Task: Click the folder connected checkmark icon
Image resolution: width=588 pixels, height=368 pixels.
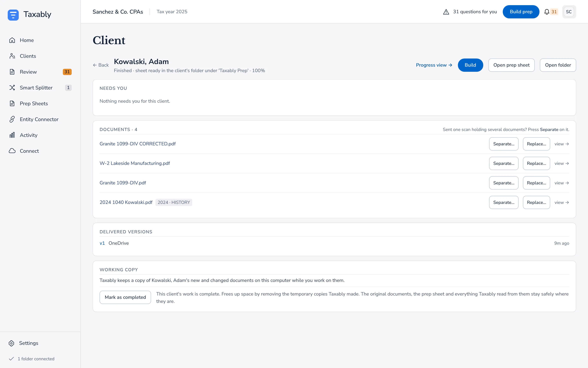Action: [x=11, y=359]
